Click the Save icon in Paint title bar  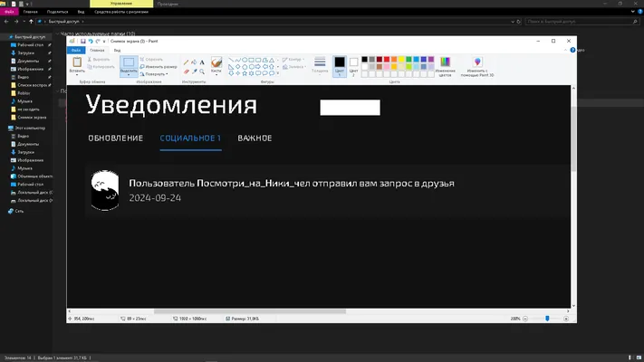tap(83, 41)
